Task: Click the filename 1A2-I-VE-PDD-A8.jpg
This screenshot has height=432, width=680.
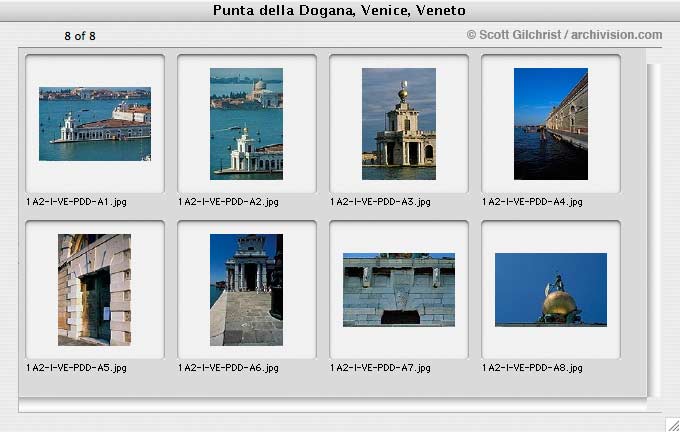Action: 532,368
